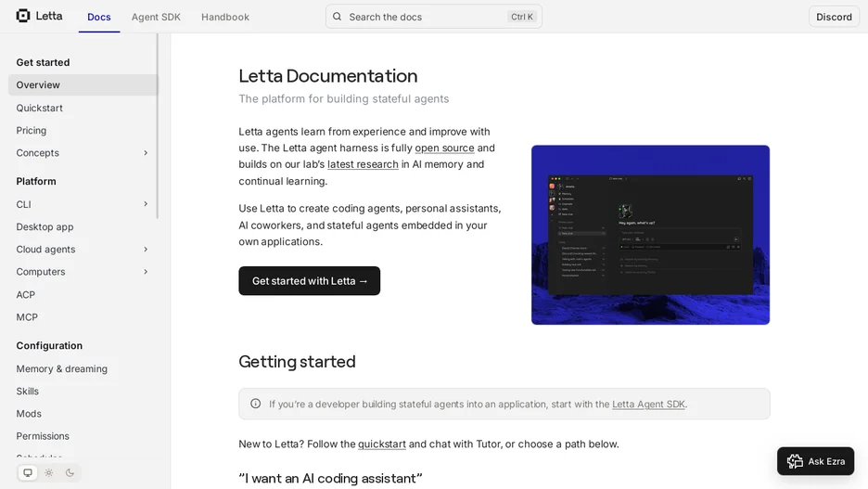
Task: Expand the Cloud agents chevron
Action: click(146, 250)
